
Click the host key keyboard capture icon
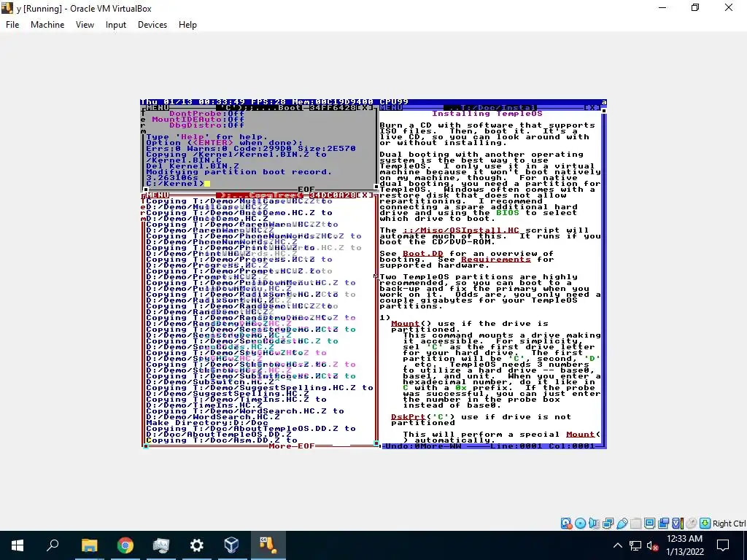(705, 524)
